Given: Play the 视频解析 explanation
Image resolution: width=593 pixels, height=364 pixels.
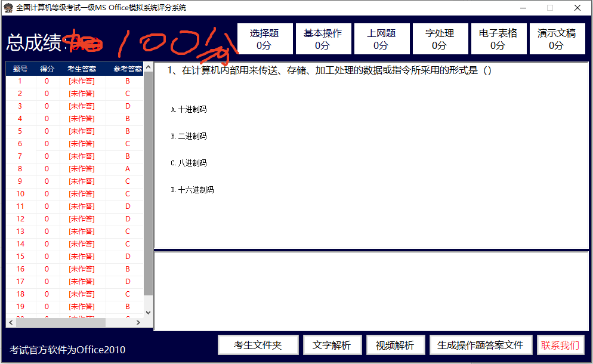Looking at the screenshot, I should pos(396,345).
